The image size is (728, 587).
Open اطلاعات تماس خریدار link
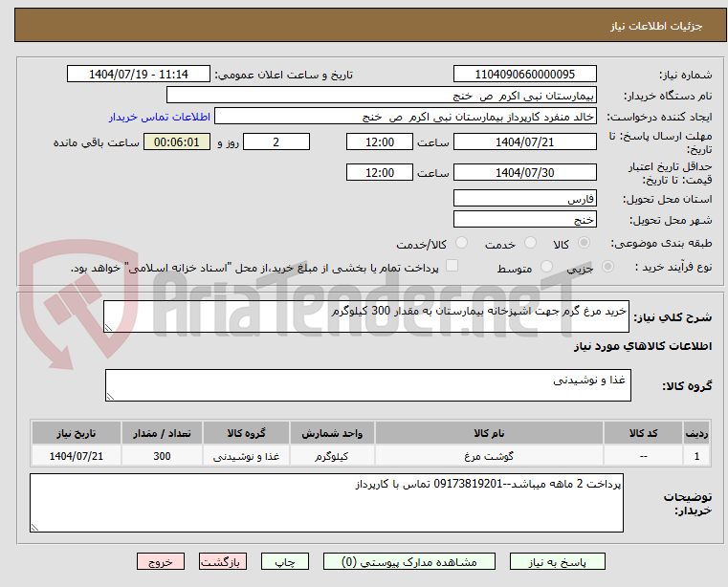tap(160, 117)
